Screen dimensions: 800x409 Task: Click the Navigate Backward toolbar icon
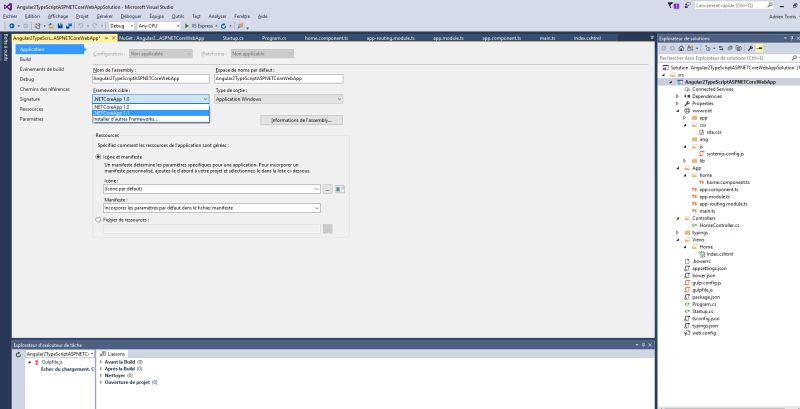(12, 25)
